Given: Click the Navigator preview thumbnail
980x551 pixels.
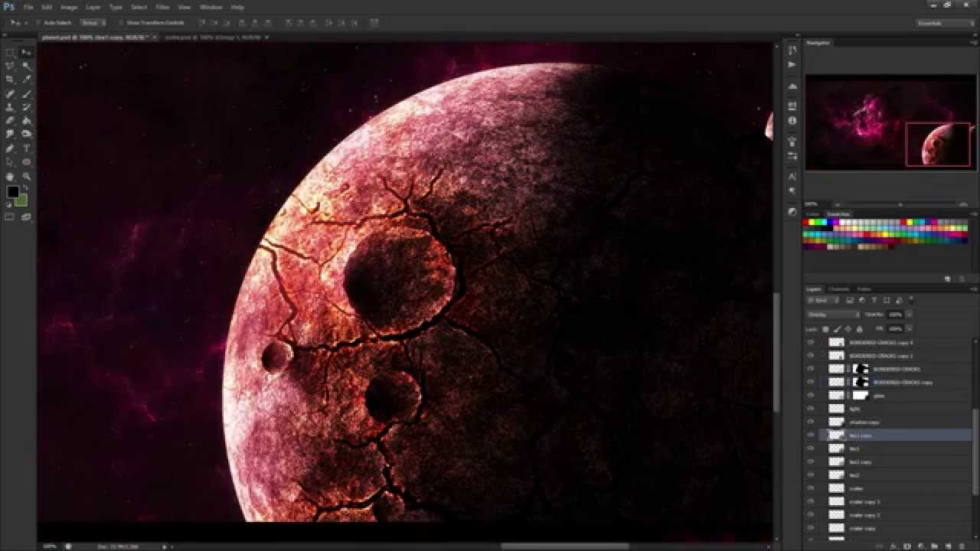Looking at the screenshot, I should click(889, 122).
